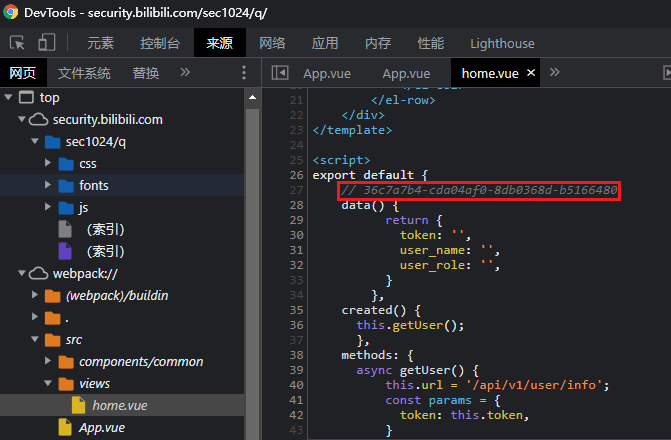
Task: Click line number 27 in gutter
Action: [295, 190]
